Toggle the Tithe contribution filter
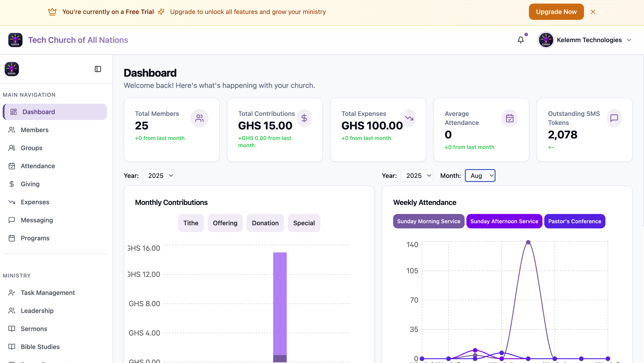The image size is (644, 363). (190, 223)
